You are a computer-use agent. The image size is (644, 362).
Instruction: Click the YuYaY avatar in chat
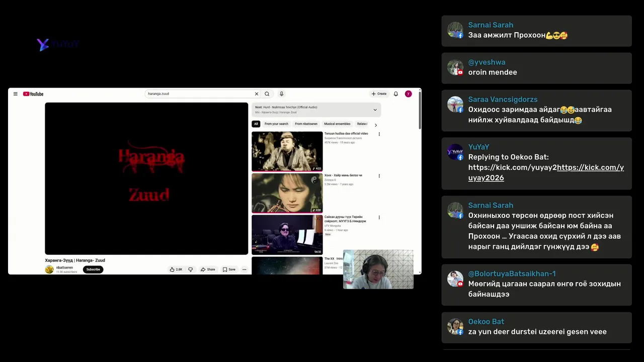coord(455,152)
